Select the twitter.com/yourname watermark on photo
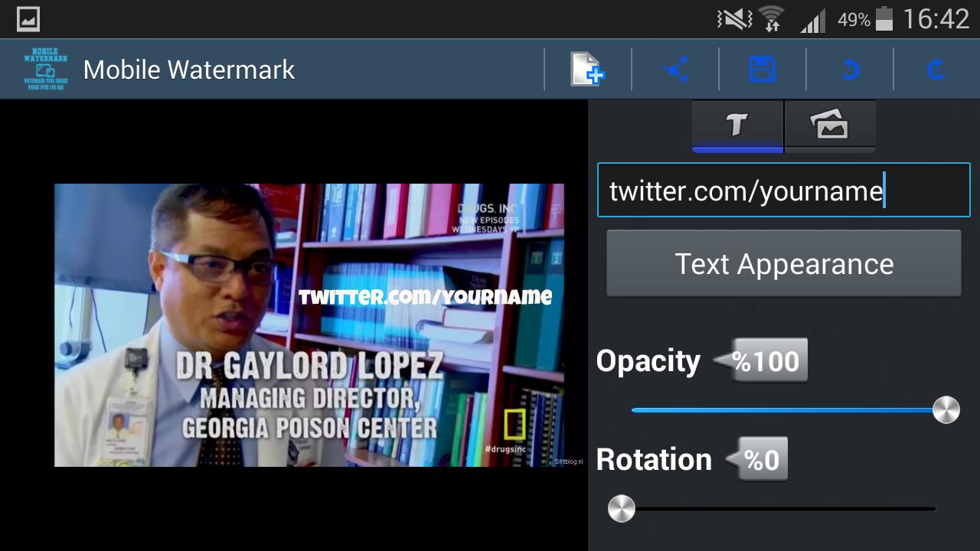Screen dimensions: 980x551 425,296
